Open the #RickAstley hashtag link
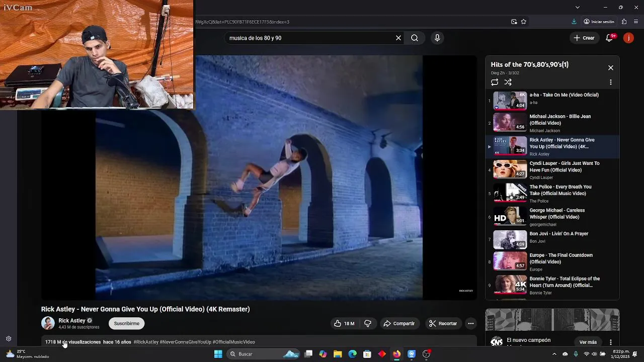Image resolution: width=644 pixels, height=362 pixels. [146, 342]
